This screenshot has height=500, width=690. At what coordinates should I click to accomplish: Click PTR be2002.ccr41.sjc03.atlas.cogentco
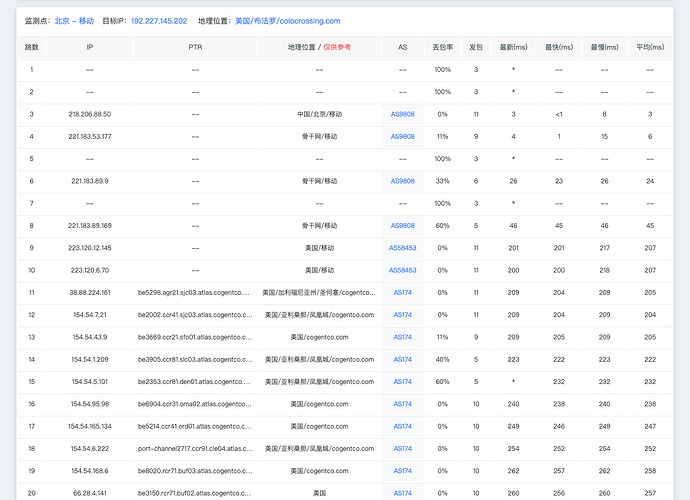195,315
